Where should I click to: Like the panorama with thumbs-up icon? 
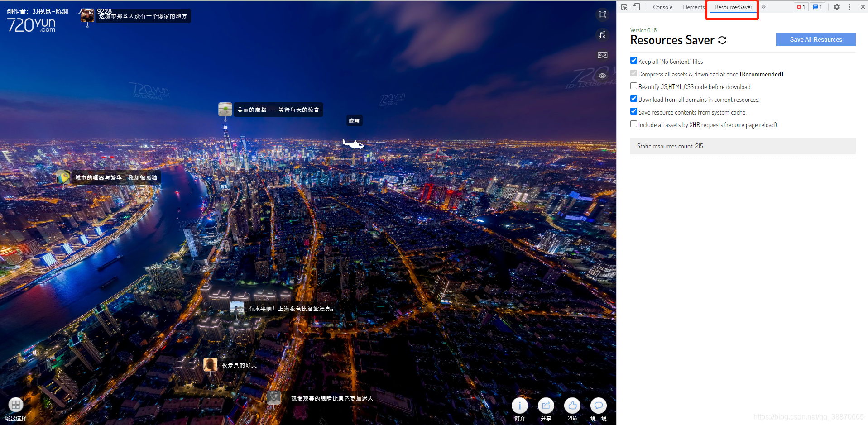pos(572,406)
